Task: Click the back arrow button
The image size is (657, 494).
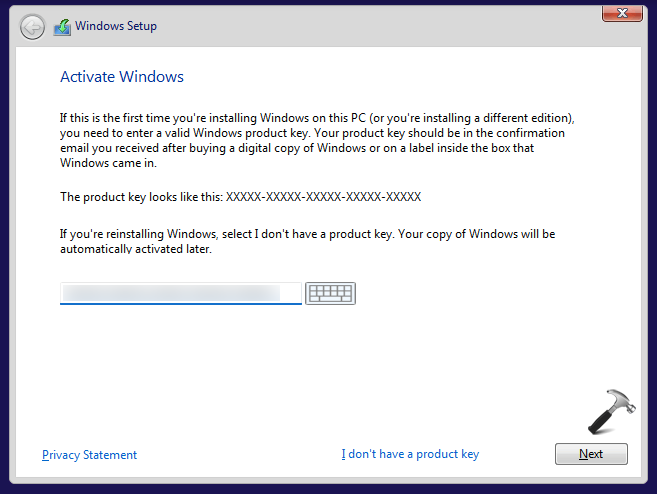Action: pos(32,26)
